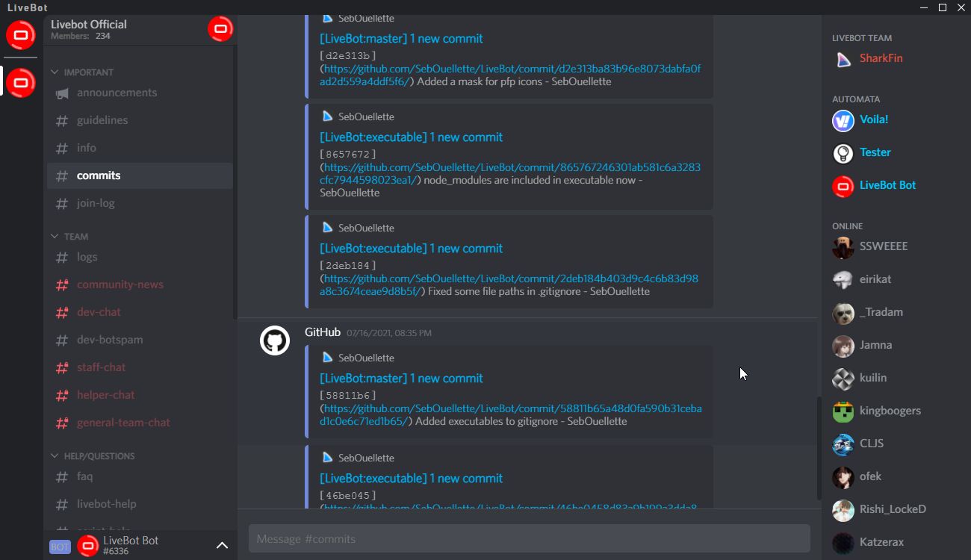The width and height of the screenshot is (971, 560).
Task: Switch to the join-log channel
Action: [x=95, y=202]
